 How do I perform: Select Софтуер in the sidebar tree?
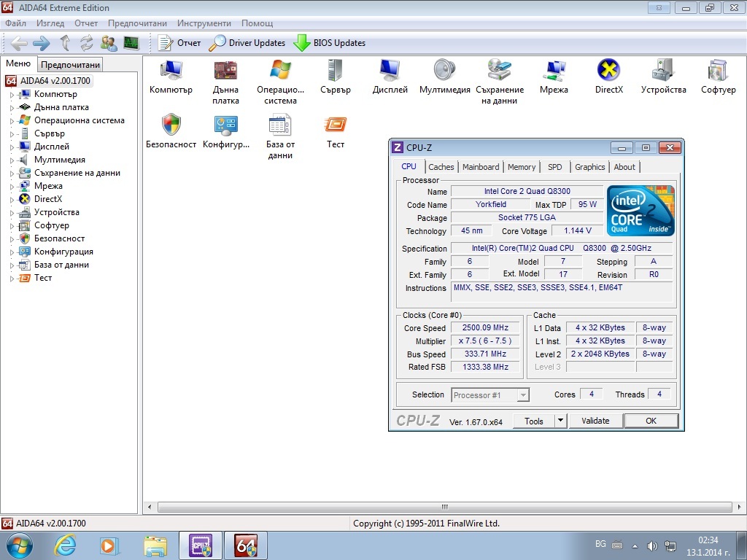(52, 225)
